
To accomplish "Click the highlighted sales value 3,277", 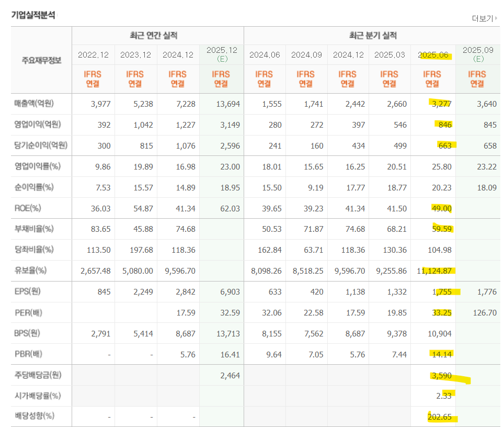I will 441,104.
